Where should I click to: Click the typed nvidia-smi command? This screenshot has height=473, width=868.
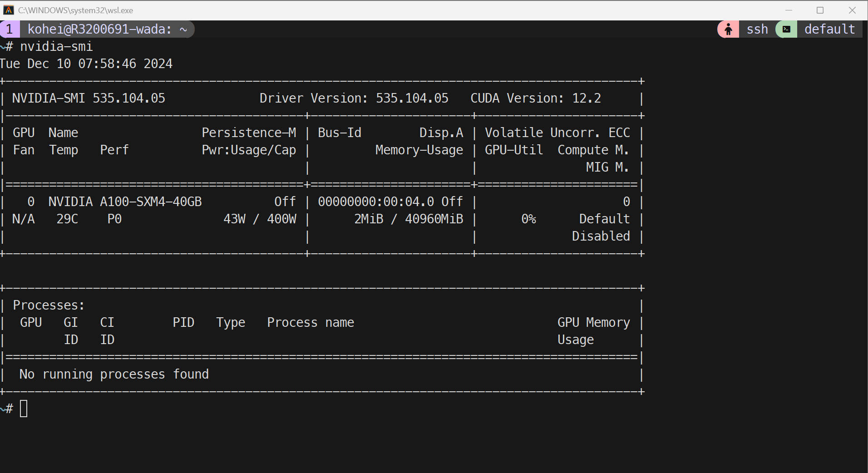56,46
